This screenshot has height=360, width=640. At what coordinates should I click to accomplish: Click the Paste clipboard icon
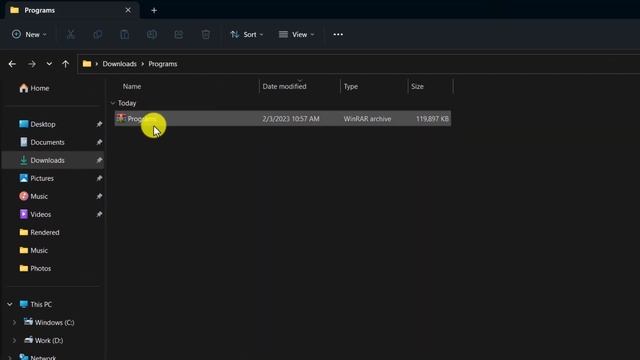tap(124, 35)
